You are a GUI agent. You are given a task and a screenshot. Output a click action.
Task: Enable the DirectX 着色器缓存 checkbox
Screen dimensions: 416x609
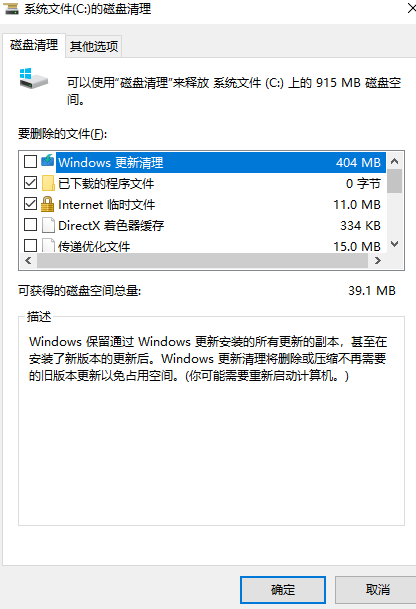click(x=30, y=224)
